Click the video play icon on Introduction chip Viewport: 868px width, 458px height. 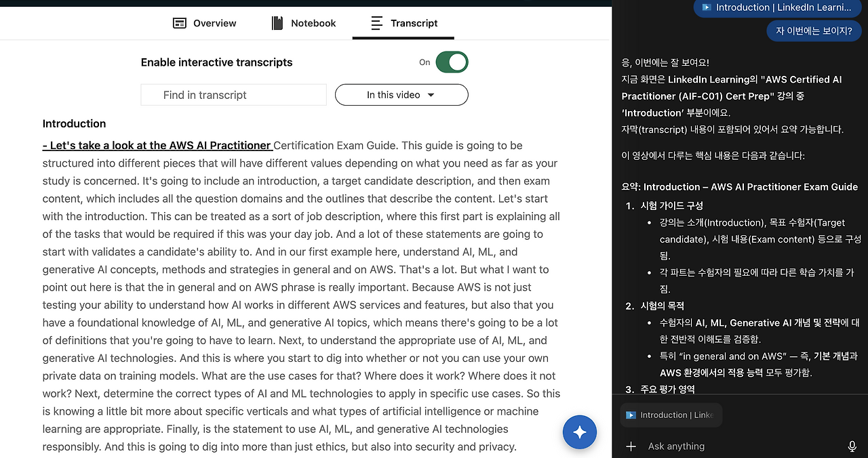pos(631,415)
